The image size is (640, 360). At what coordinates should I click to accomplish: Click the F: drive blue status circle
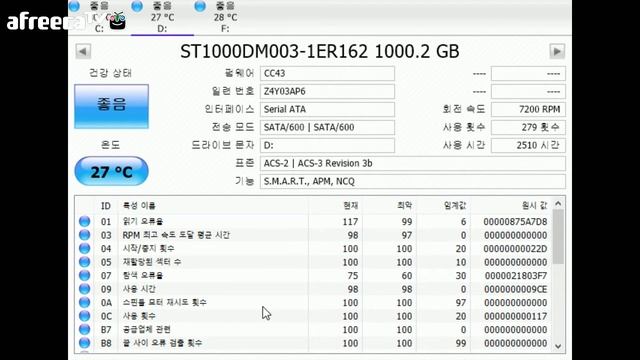200,6
